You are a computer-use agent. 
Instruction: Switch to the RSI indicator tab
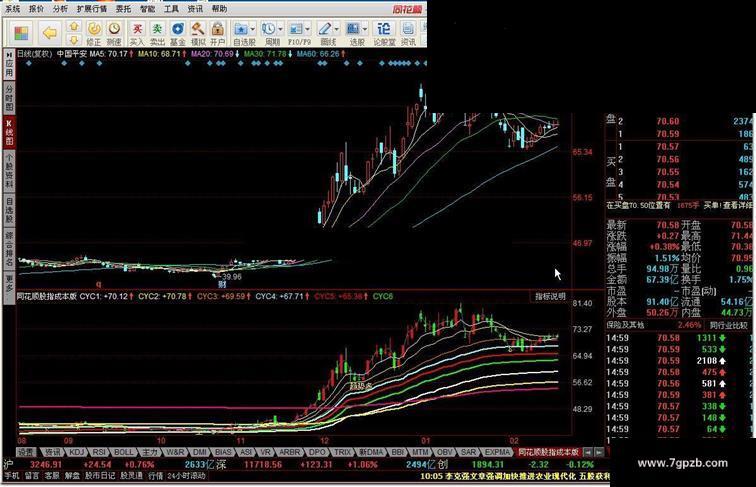[x=99, y=452]
